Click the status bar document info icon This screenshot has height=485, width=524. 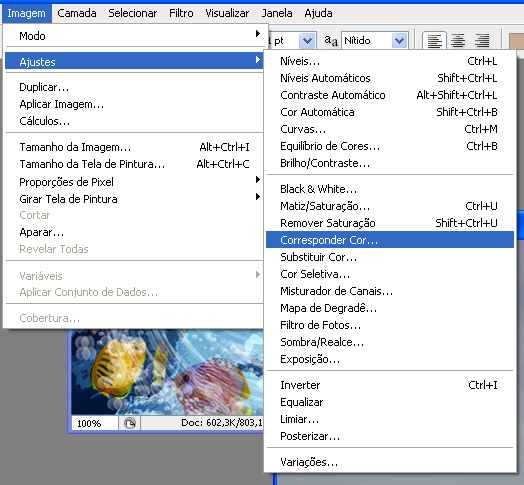(130, 423)
